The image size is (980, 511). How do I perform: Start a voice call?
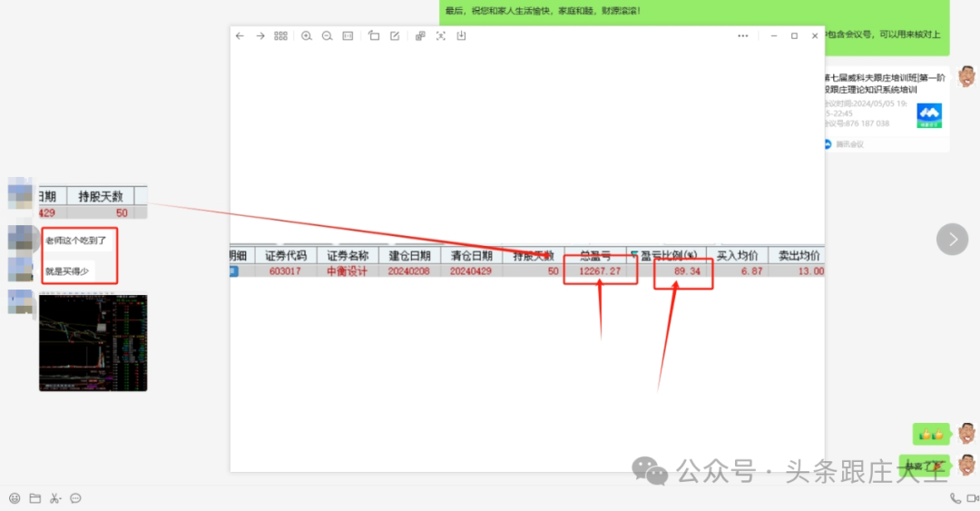click(955, 498)
